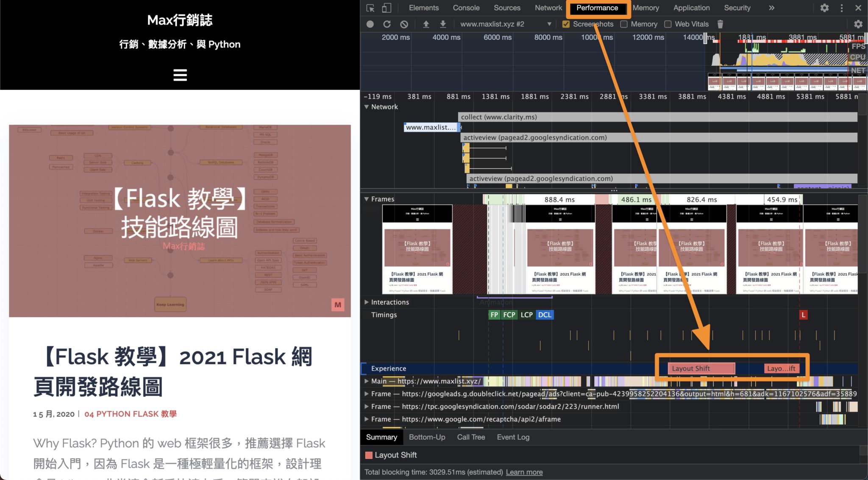868x480 pixels.
Task: Open the Network tab
Action: click(548, 8)
